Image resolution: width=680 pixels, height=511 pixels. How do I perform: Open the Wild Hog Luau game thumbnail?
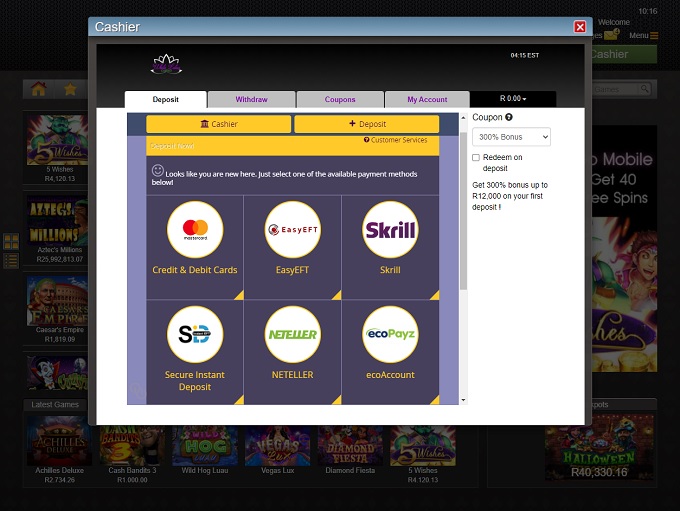point(205,445)
